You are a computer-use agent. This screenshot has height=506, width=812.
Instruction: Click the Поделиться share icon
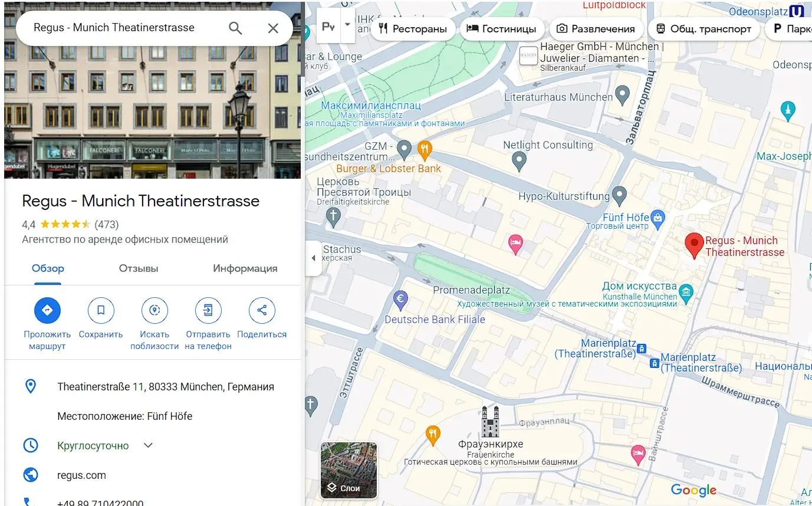pos(262,310)
